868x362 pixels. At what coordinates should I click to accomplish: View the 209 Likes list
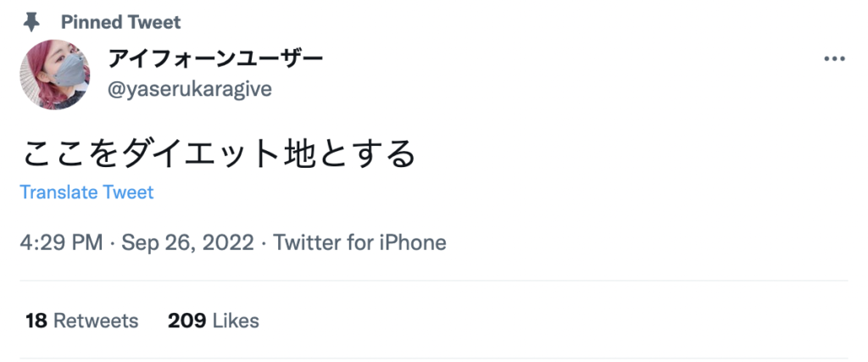[213, 321]
